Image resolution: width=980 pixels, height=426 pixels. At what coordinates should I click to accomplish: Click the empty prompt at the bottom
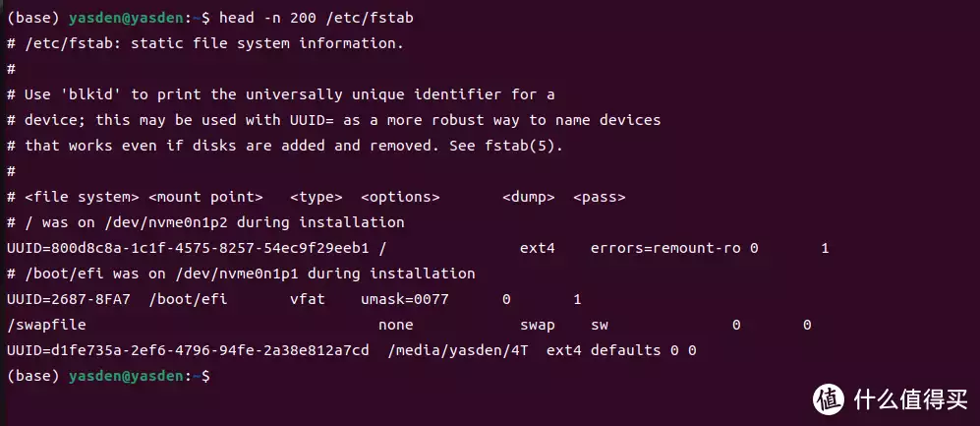[108, 376]
